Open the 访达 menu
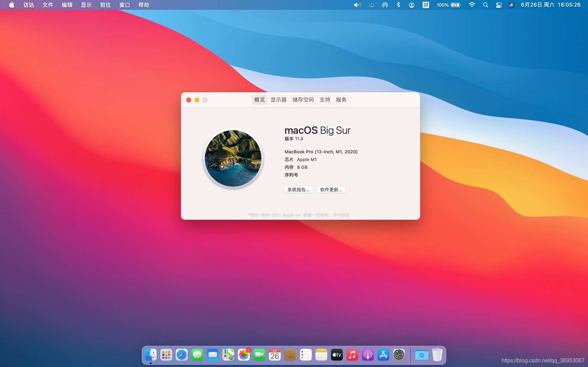This screenshot has height=367, width=588. (29, 5)
